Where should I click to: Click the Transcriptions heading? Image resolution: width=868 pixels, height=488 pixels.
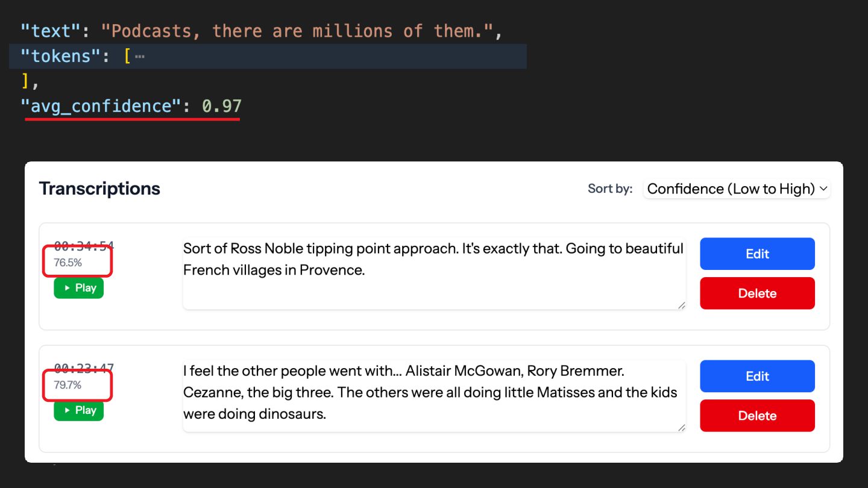(99, 189)
